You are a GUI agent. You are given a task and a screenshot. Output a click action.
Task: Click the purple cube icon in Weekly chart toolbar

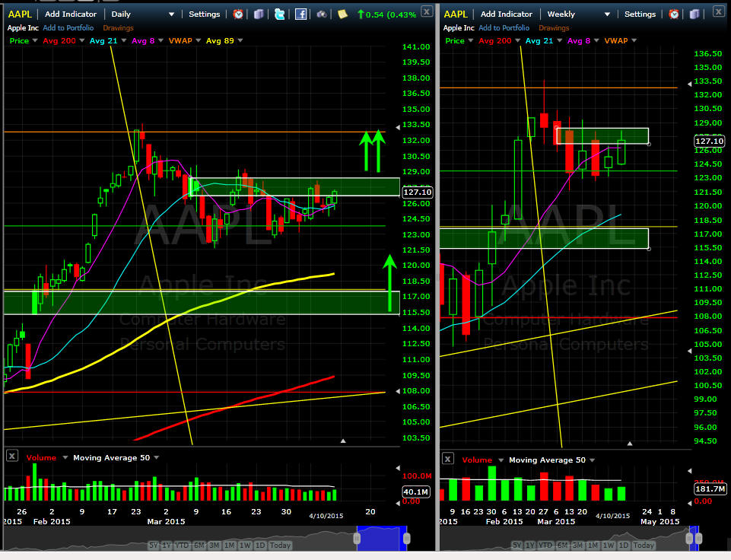click(694, 14)
